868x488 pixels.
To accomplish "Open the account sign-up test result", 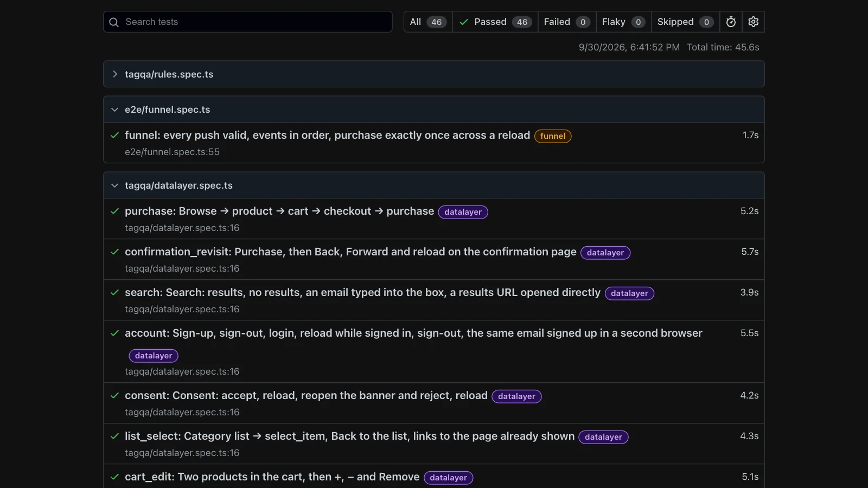I will [x=413, y=333].
